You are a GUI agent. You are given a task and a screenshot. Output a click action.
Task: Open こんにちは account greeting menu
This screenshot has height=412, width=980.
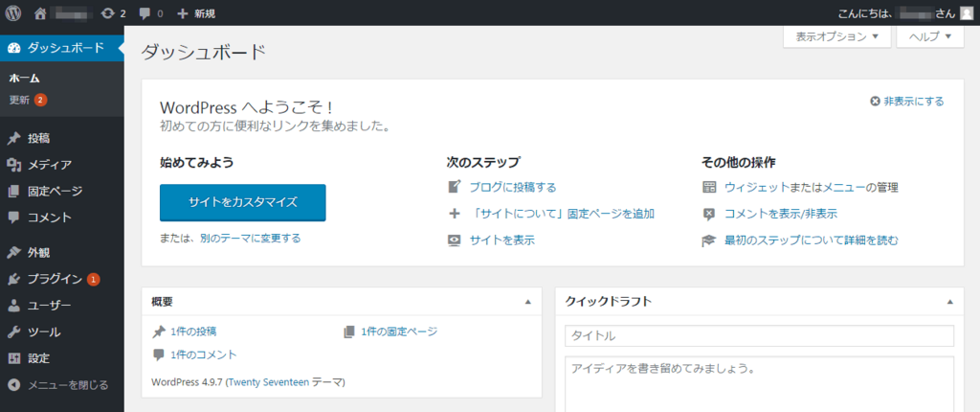tap(905, 13)
